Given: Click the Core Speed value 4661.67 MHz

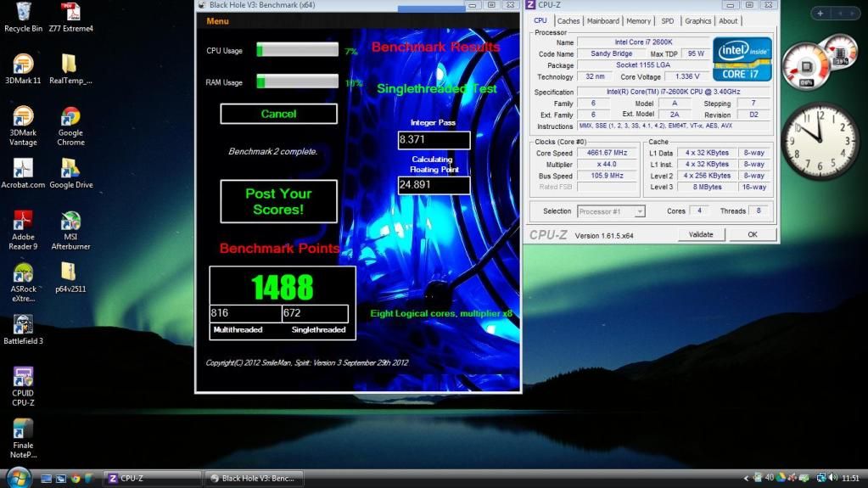Looking at the screenshot, I should (607, 153).
